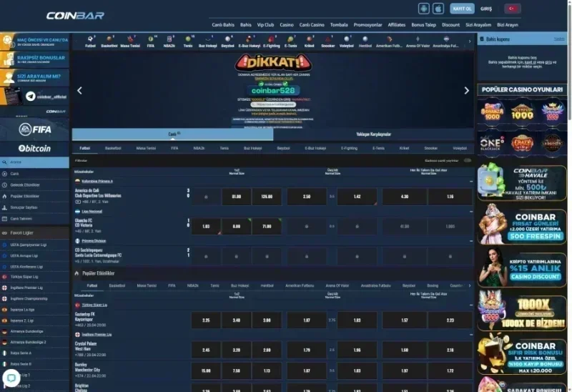572x392 pixels.
Task: Click the GİRİŞ login link
Action: (x=486, y=9)
